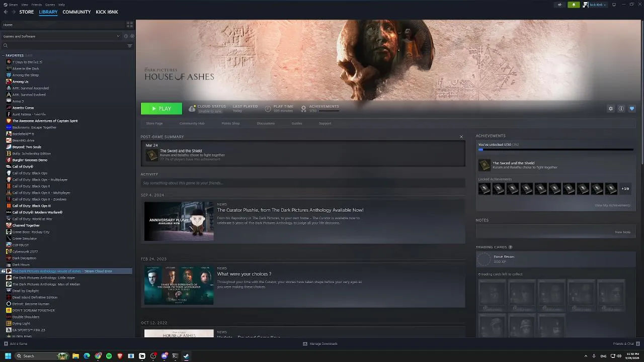Image resolution: width=644 pixels, height=362 pixels.
Task: Open advanced filter options icon
Action: 130,46
